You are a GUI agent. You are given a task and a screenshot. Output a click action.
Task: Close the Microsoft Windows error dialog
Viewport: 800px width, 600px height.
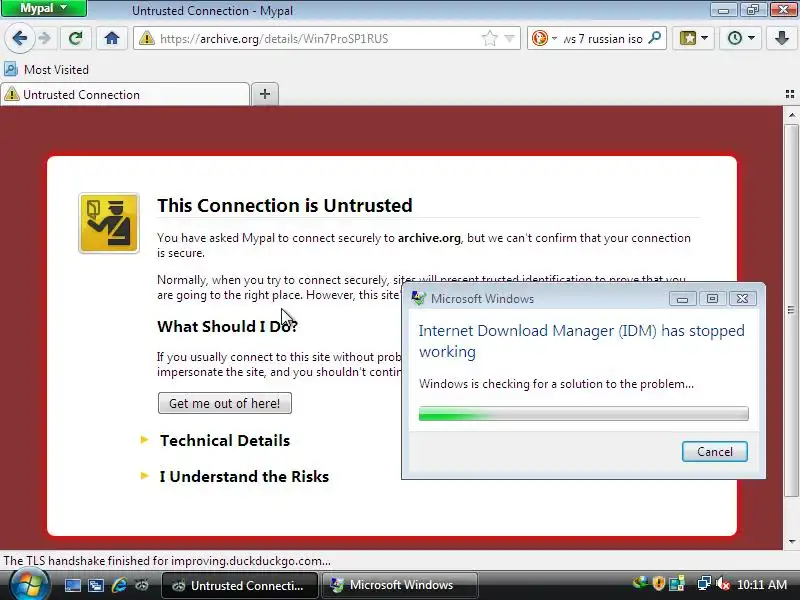click(742, 299)
